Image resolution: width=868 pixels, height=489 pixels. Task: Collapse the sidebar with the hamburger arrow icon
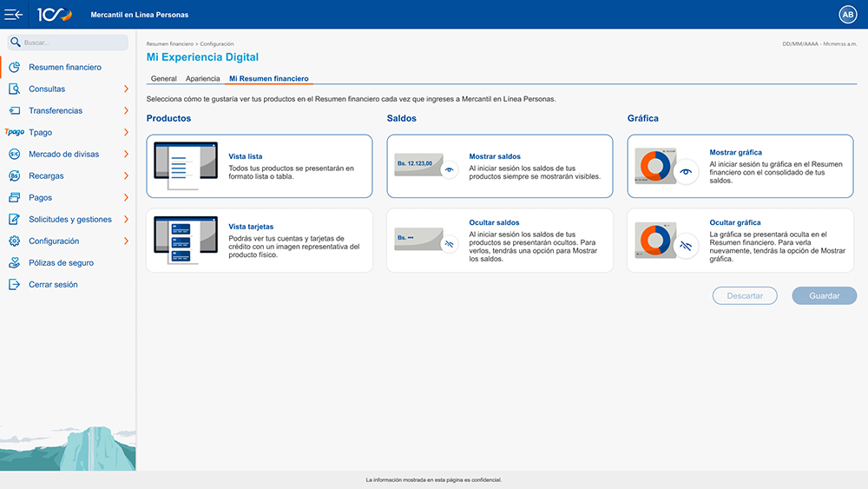[13, 15]
